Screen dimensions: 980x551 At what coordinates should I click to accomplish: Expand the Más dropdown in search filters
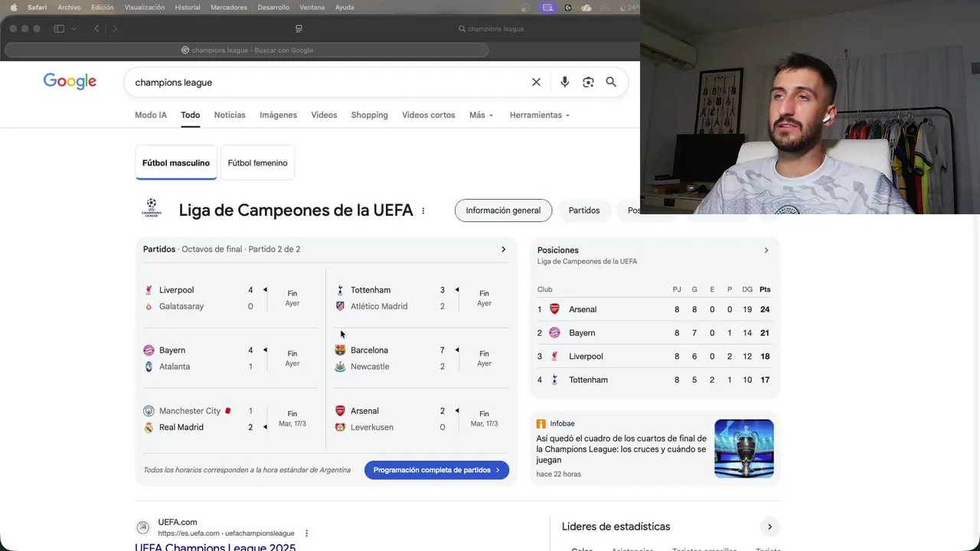(x=482, y=115)
